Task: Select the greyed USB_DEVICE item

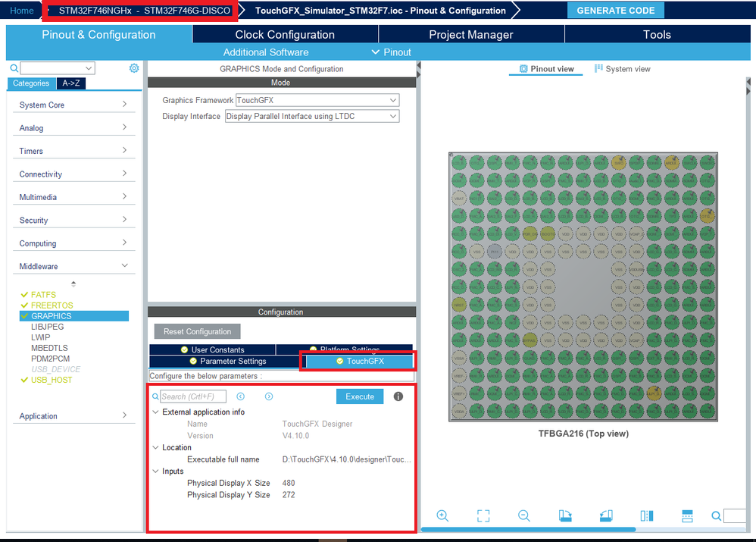Action: (55, 369)
